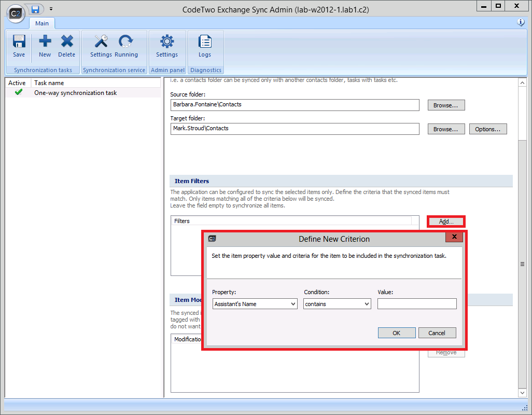Click the Value input field
This screenshot has width=532, height=415.
tap(417, 303)
